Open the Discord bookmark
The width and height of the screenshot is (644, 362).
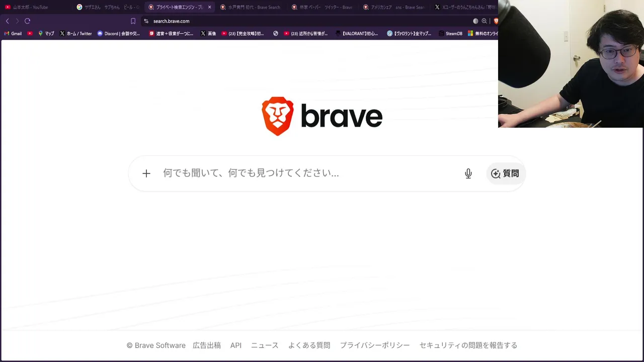pyautogui.click(x=119, y=34)
